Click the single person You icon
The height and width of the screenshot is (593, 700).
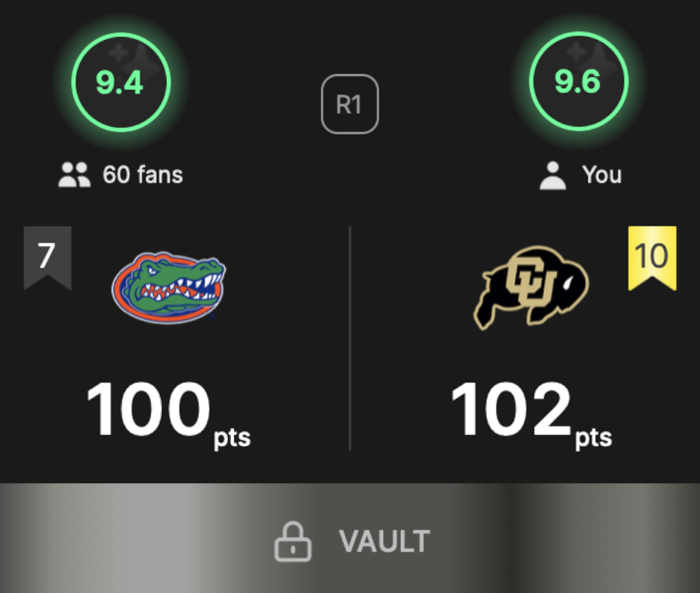pyautogui.click(x=553, y=175)
